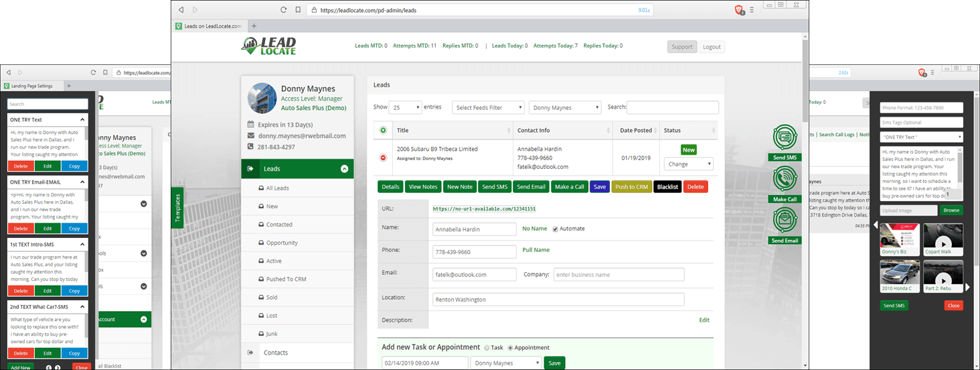This screenshot has height=370, width=980.
Task: Select Opportunity in the sidebar
Action: pos(282,243)
